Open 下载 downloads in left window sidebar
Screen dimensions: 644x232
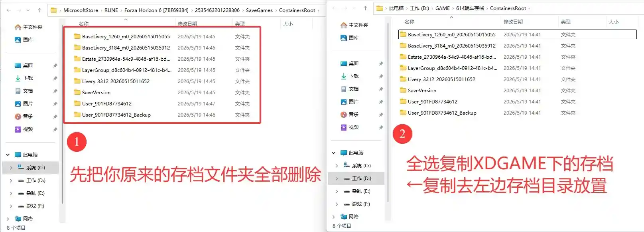pyautogui.click(x=24, y=78)
